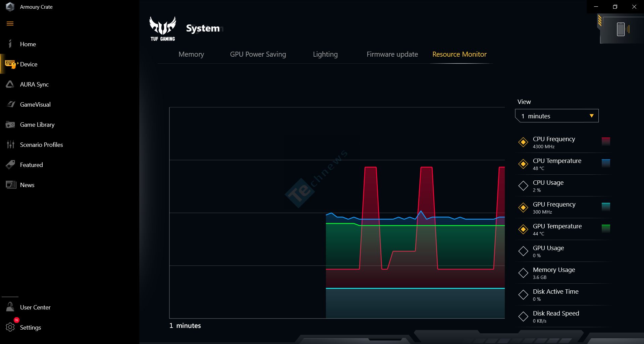Open Scenario Profiles
Screen dimensions: 644x344
[41, 145]
